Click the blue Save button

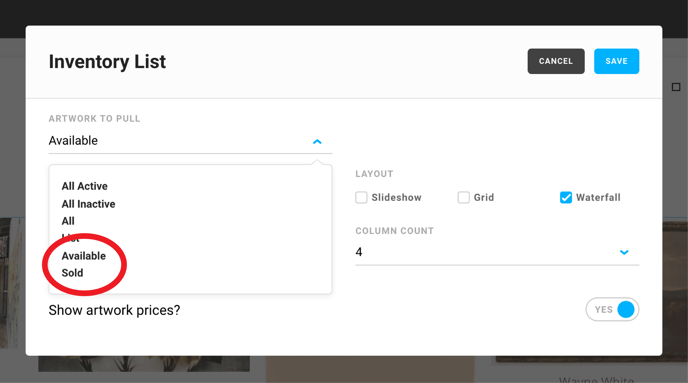(616, 61)
